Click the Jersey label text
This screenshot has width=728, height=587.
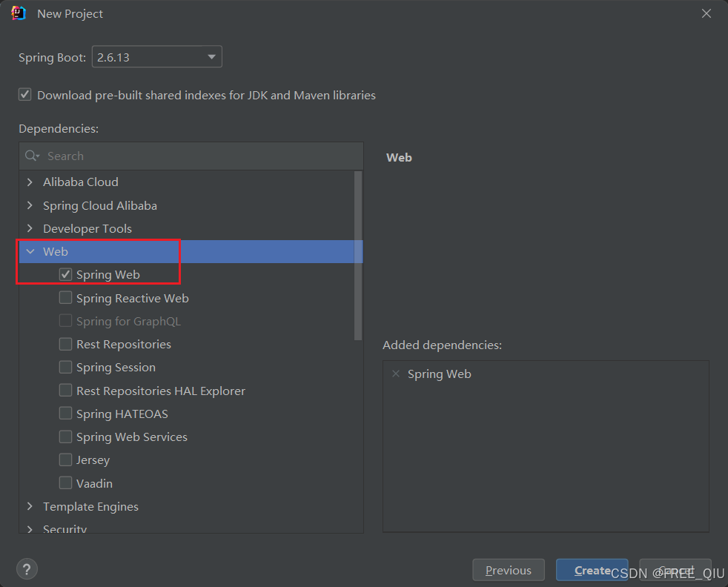(x=93, y=460)
